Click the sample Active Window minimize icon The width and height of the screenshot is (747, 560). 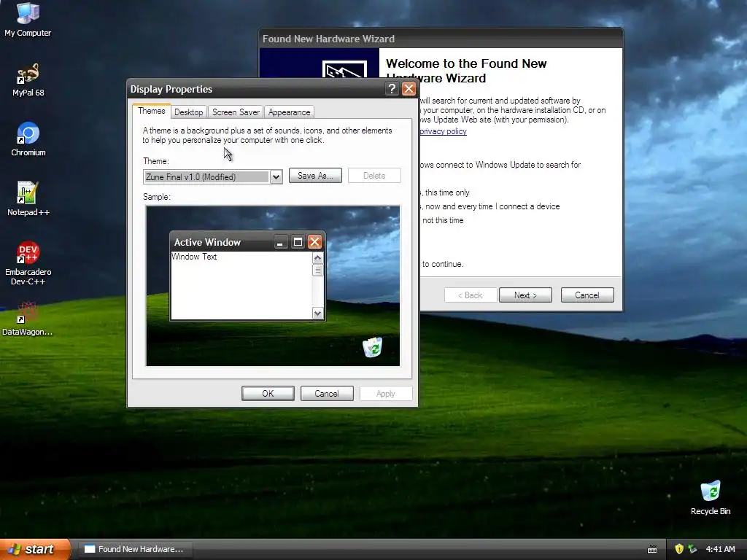pyautogui.click(x=281, y=242)
